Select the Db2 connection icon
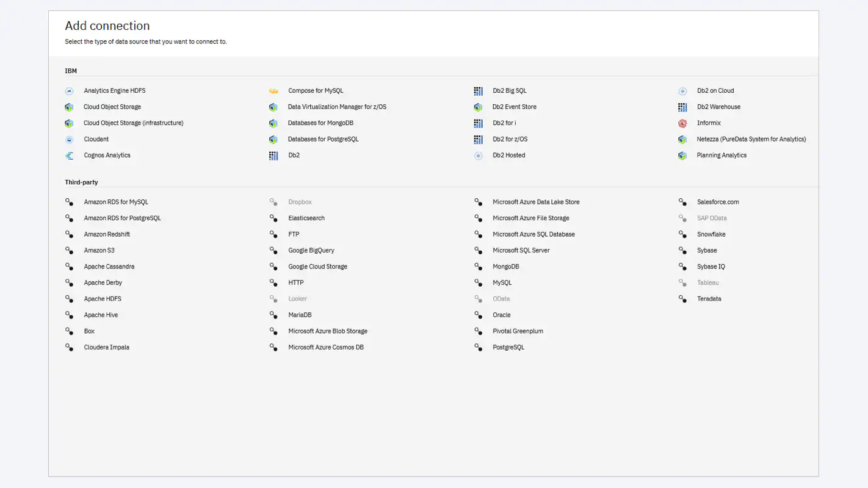This screenshot has height=488, width=868. (x=273, y=156)
